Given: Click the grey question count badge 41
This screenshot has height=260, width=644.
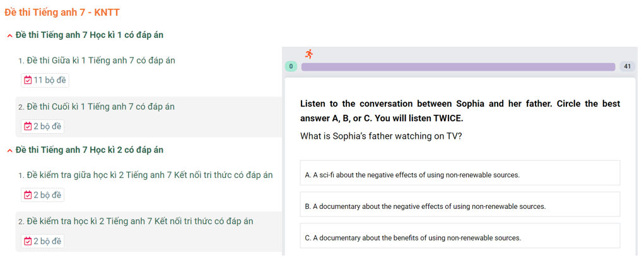Looking at the screenshot, I should tap(627, 66).
